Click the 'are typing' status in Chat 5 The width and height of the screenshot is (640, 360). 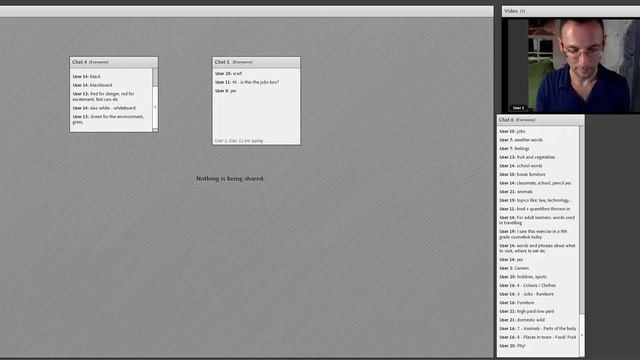(239, 140)
